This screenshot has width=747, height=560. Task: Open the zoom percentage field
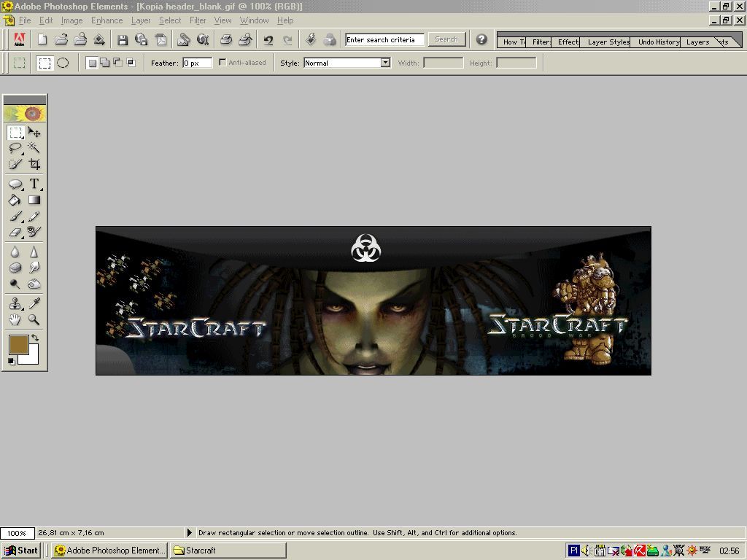pos(17,533)
